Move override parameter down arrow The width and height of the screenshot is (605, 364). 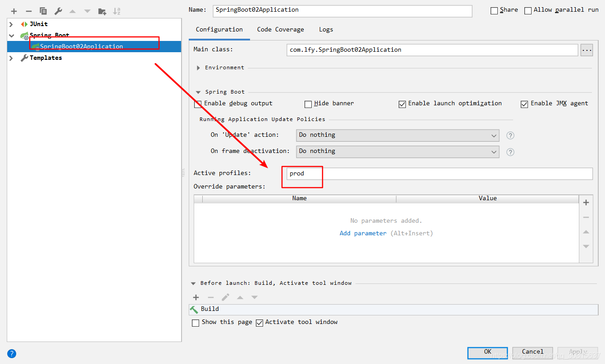[586, 246]
